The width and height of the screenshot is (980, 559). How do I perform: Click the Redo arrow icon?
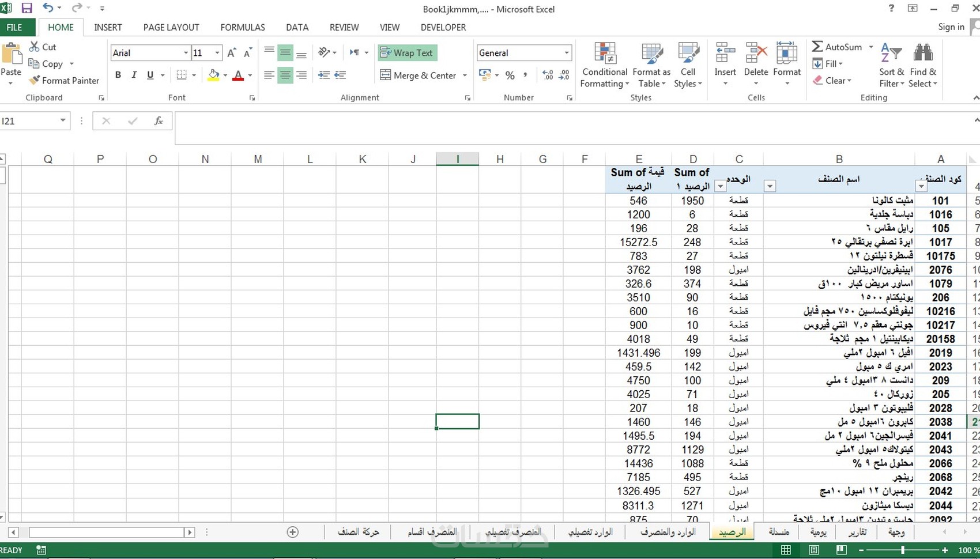(x=77, y=8)
